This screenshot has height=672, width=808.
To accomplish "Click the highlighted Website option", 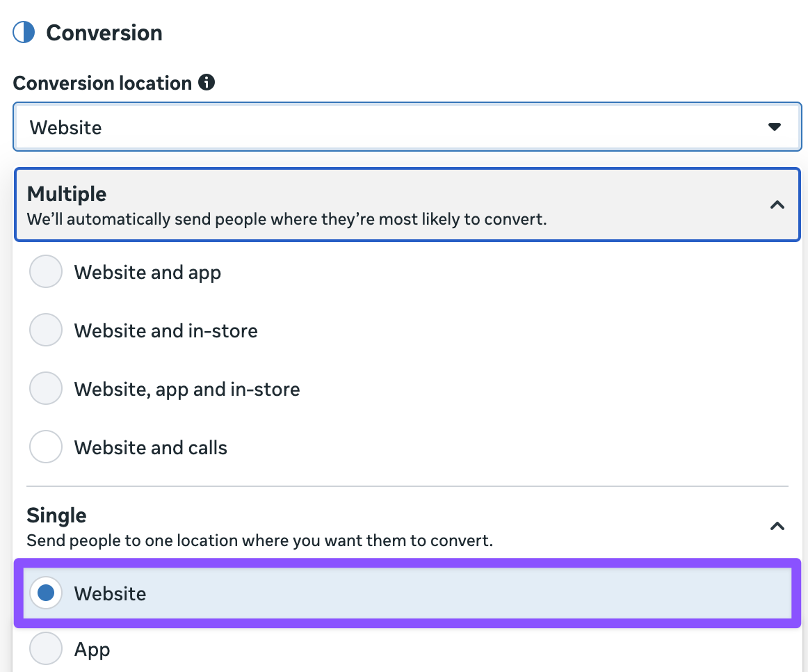I will 110,593.
